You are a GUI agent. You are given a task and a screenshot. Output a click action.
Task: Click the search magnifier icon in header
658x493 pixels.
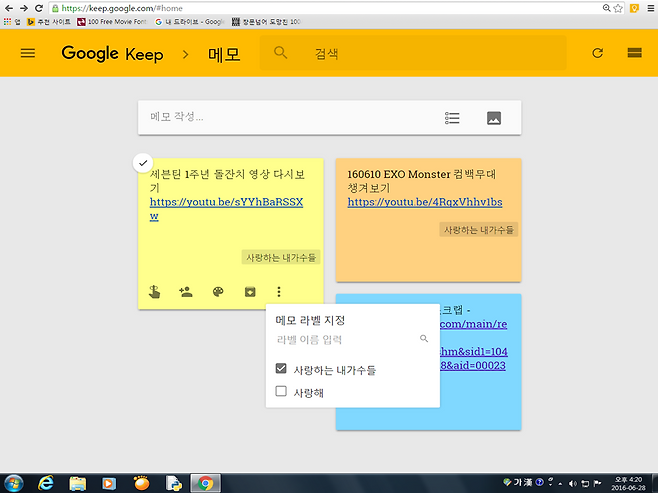point(280,53)
